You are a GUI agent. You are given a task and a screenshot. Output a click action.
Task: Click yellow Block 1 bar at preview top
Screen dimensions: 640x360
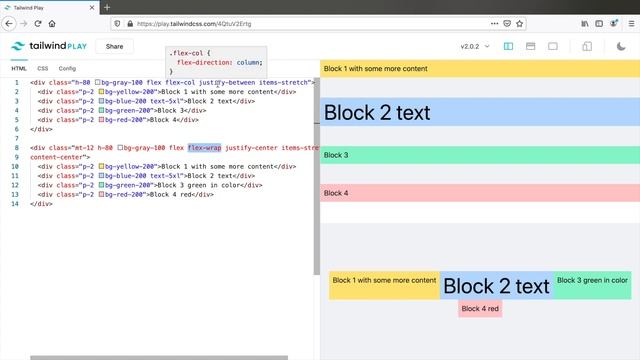point(480,69)
